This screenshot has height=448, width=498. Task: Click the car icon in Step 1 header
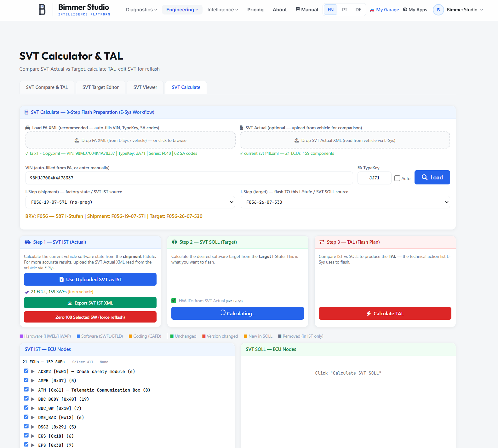click(28, 242)
